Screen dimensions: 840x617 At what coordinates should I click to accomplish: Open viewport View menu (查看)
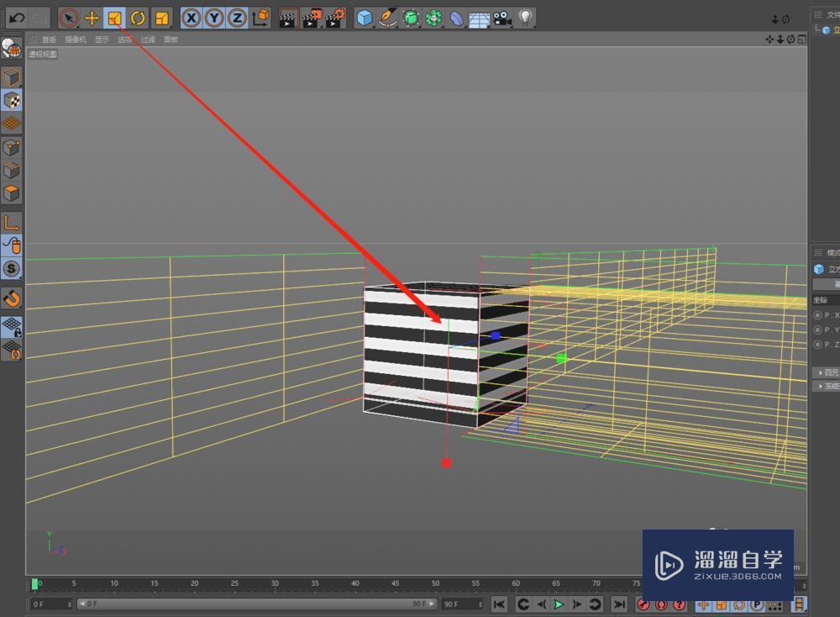click(x=49, y=40)
